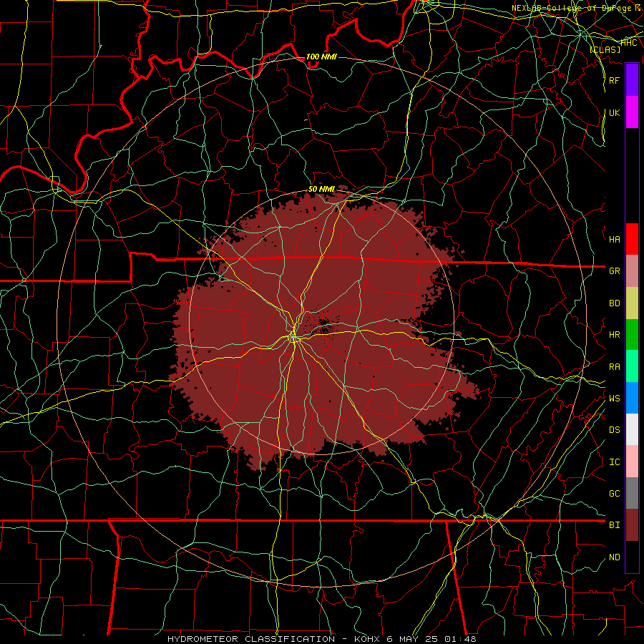
Task: Click the HR legend label
Action: (614, 335)
